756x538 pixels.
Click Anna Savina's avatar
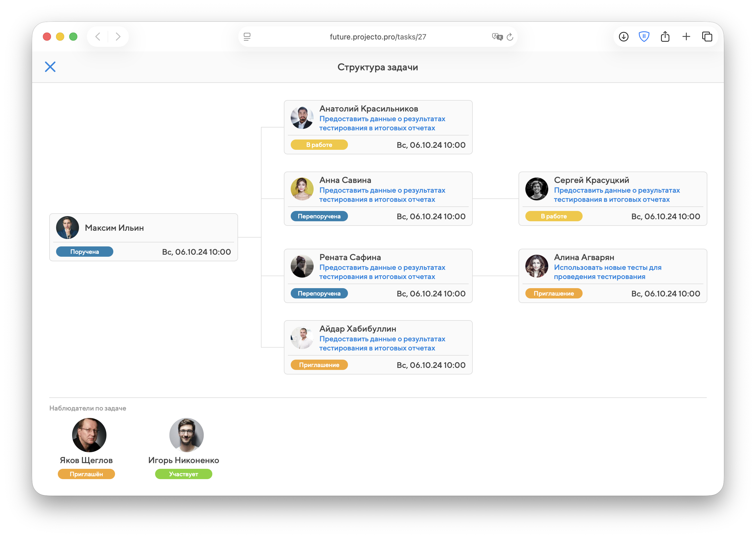click(x=302, y=189)
